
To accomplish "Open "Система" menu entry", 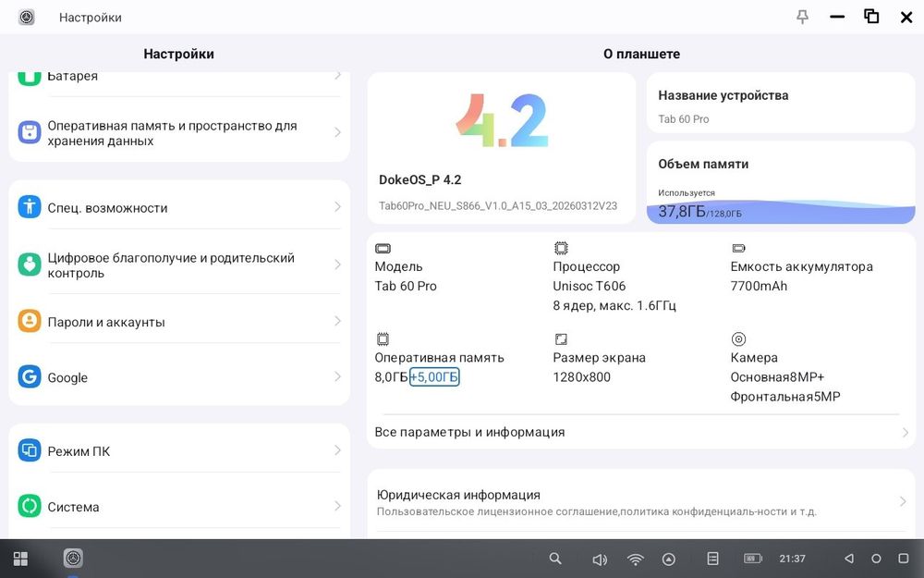I will tap(179, 506).
